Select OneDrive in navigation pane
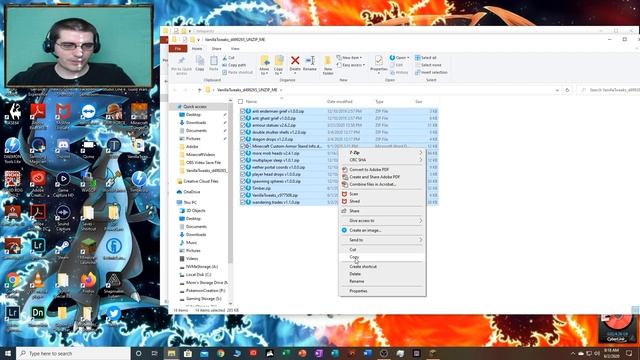 tap(191, 192)
